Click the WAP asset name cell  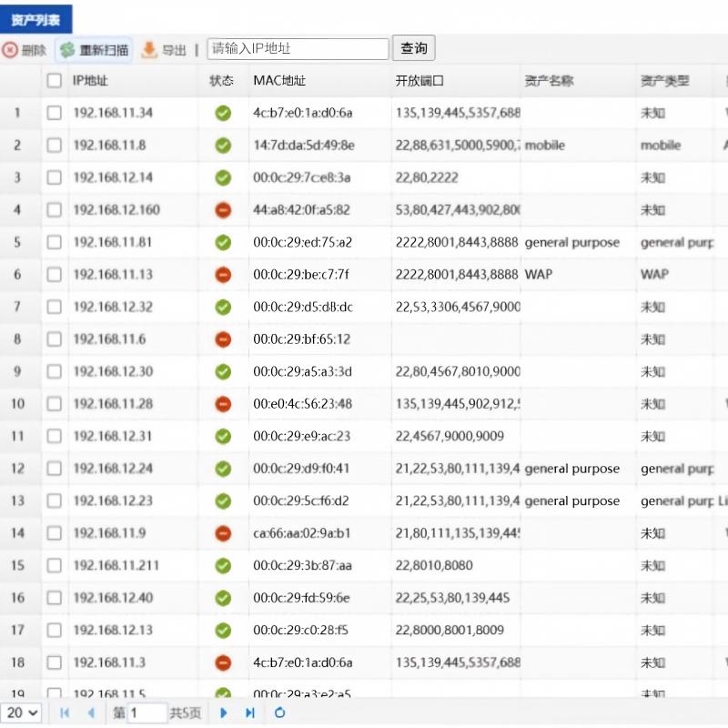pos(539,275)
